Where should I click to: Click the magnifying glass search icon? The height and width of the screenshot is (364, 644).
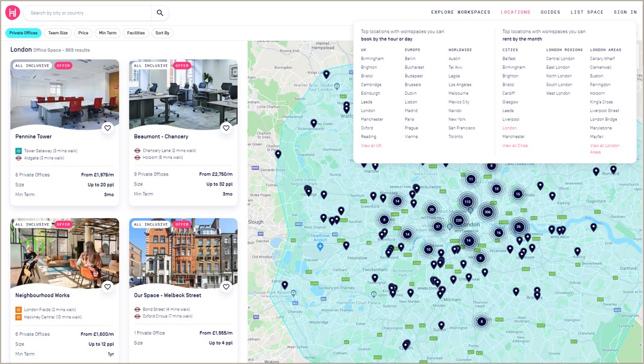click(x=160, y=13)
